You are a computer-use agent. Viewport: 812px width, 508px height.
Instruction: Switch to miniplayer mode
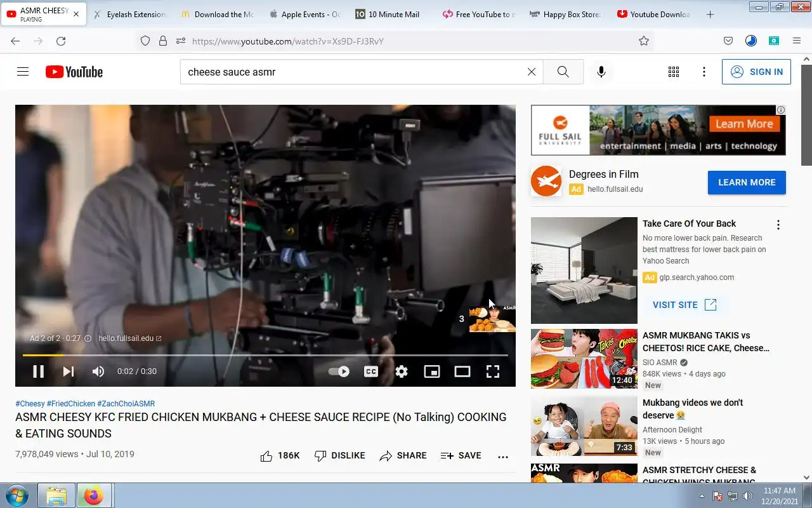tap(432, 371)
